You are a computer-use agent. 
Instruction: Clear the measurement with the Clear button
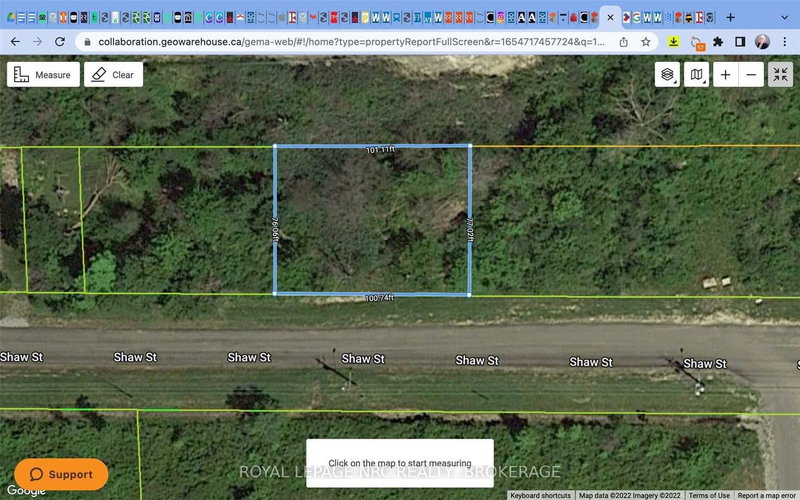tap(113, 75)
